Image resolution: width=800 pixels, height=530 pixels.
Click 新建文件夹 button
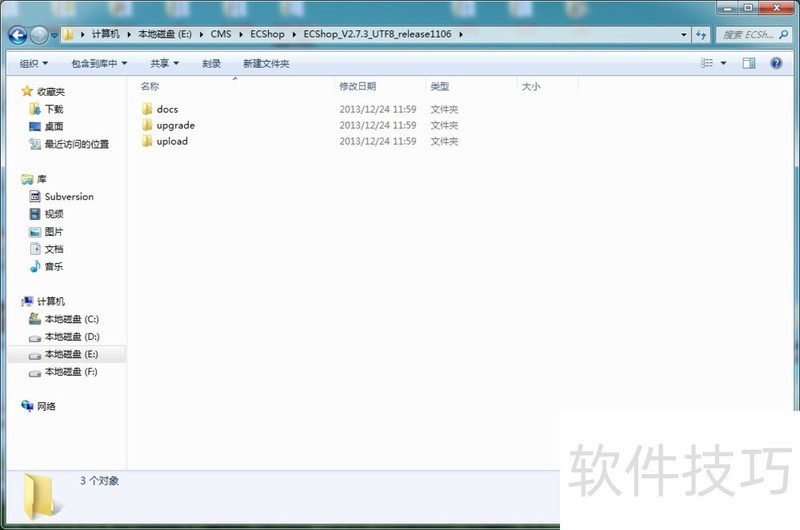[x=266, y=63]
